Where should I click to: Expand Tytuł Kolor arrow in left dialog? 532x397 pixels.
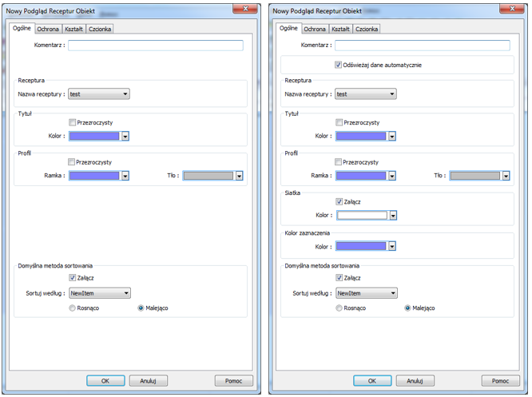125,136
